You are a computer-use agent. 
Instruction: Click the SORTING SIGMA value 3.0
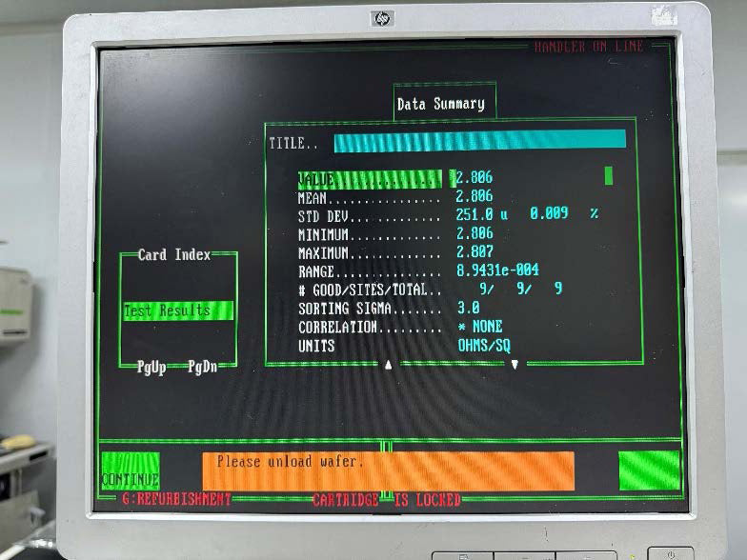pyautogui.click(x=469, y=308)
